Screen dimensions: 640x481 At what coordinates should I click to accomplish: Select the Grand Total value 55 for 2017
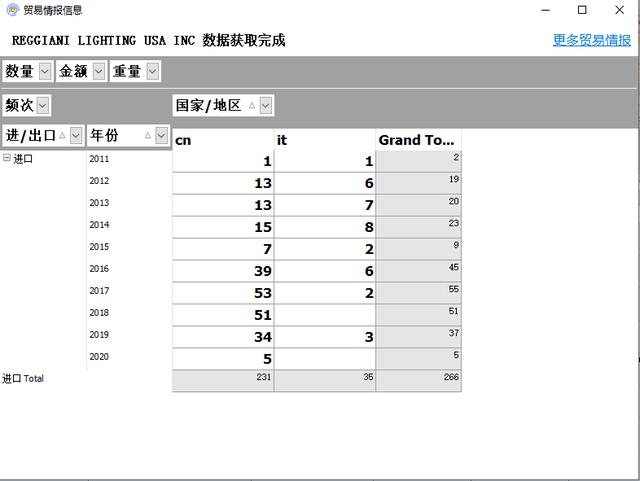click(x=418, y=293)
